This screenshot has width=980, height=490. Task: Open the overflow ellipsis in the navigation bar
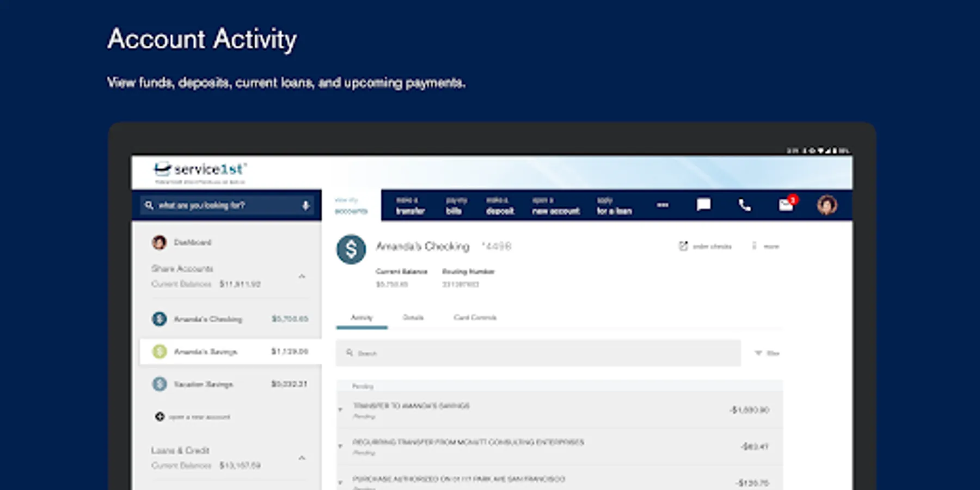[663, 205]
